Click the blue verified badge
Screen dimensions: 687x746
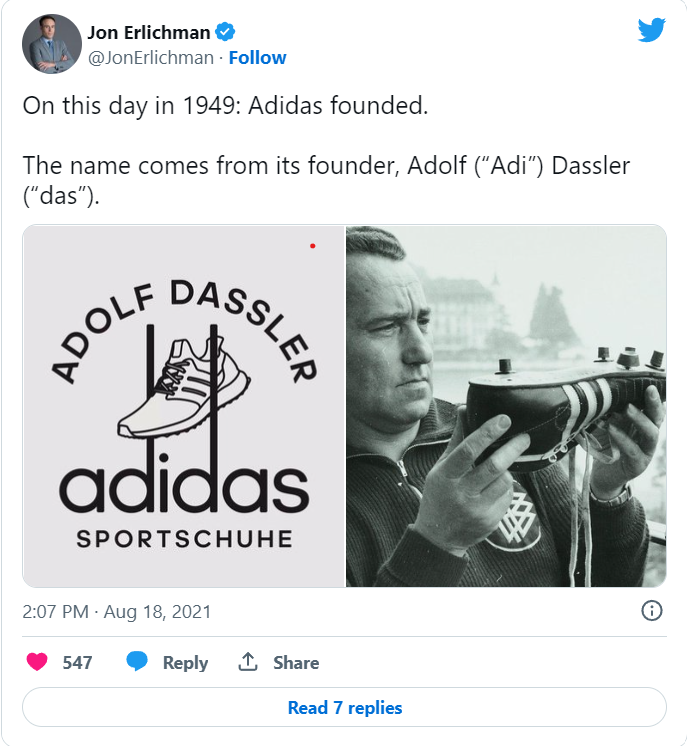point(226,33)
